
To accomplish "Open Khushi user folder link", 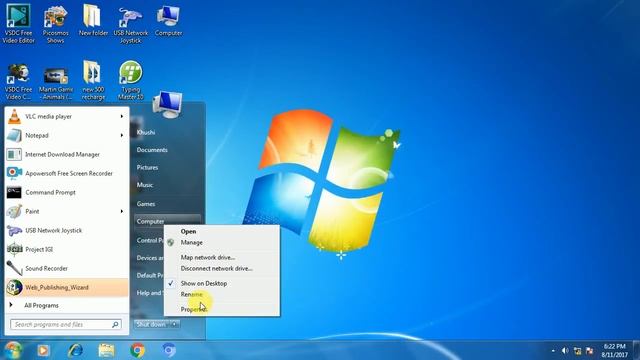I will click(146, 132).
